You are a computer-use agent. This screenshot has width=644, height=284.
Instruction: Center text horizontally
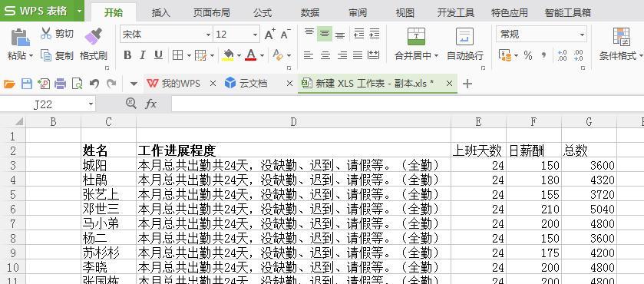point(325,55)
